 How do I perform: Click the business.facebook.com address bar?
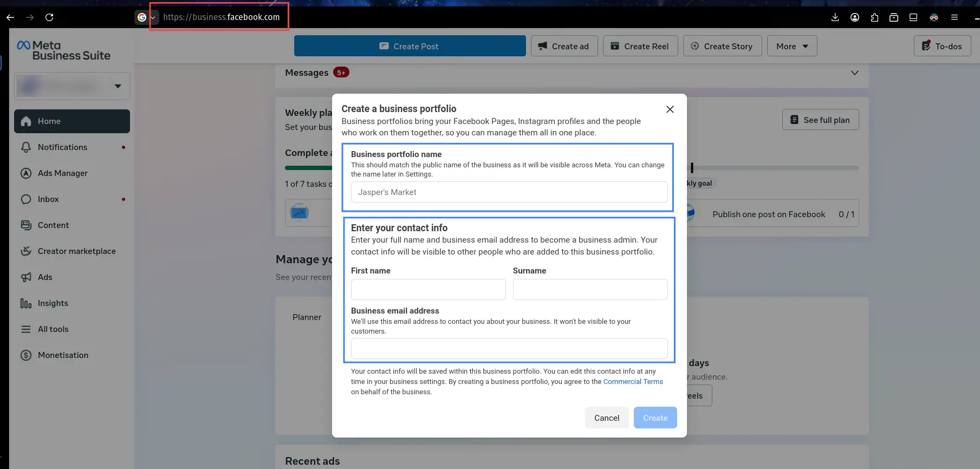[x=222, y=17]
